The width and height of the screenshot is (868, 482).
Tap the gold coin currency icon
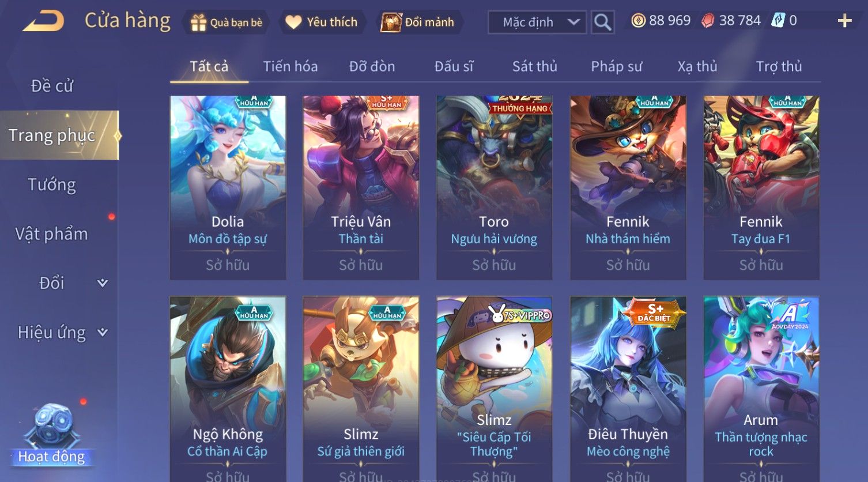[x=638, y=21]
